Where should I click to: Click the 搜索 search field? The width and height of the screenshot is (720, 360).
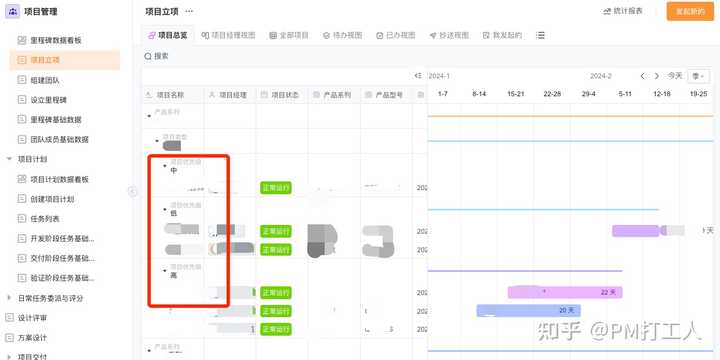tap(157, 56)
